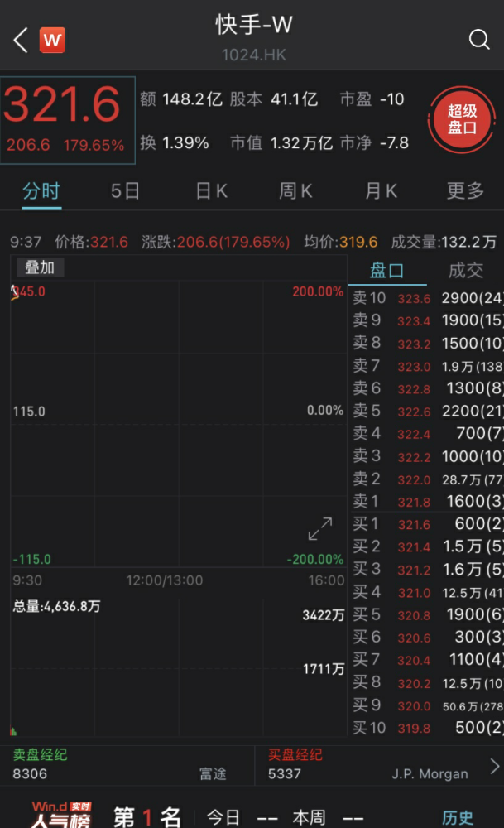Tap the back arrow icon

click(x=21, y=40)
